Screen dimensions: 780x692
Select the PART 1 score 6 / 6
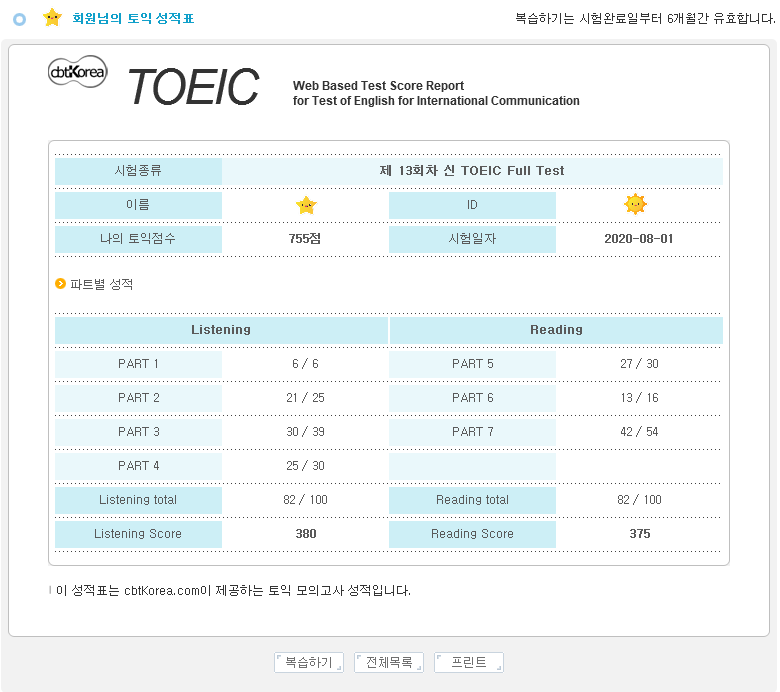pyautogui.click(x=305, y=364)
